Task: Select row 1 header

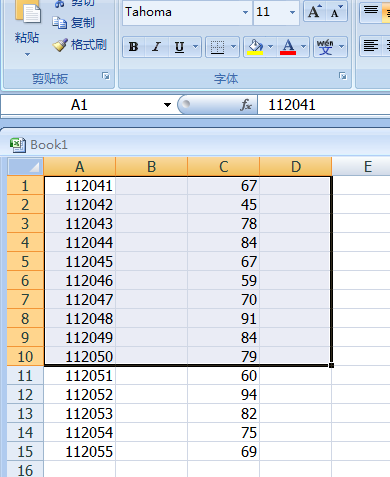Action: [x=25, y=185]
